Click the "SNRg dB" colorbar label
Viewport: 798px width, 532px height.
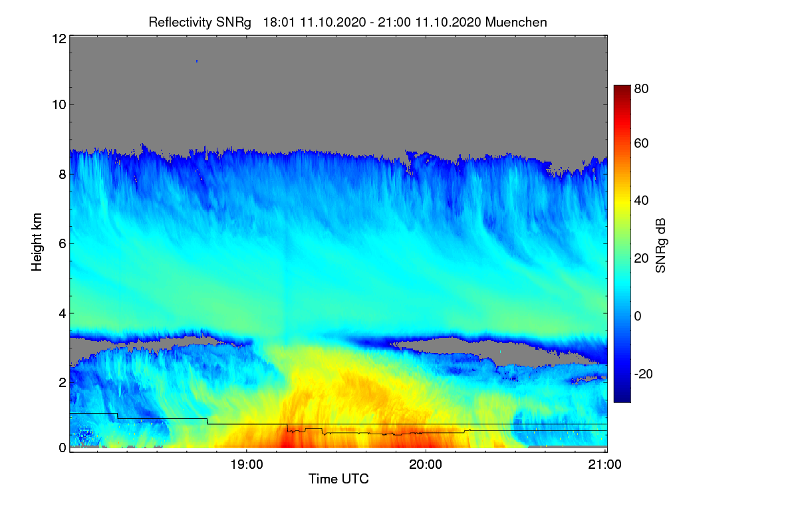(661, 245)
